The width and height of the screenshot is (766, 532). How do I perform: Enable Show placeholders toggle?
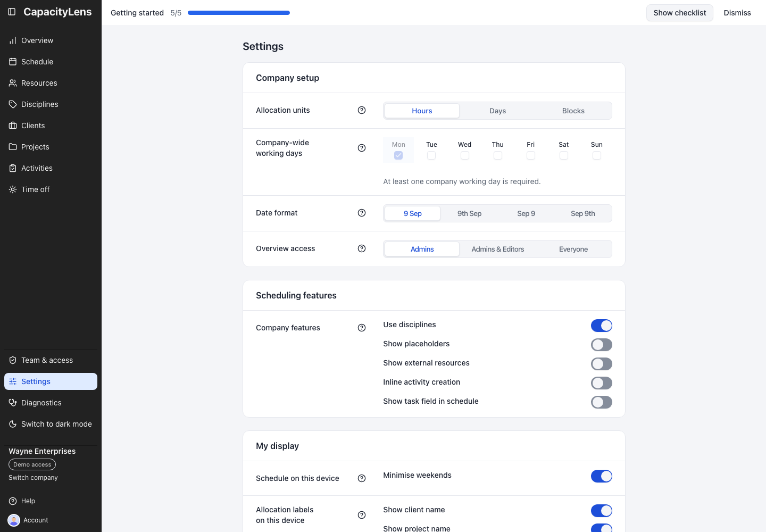[602, 345]
